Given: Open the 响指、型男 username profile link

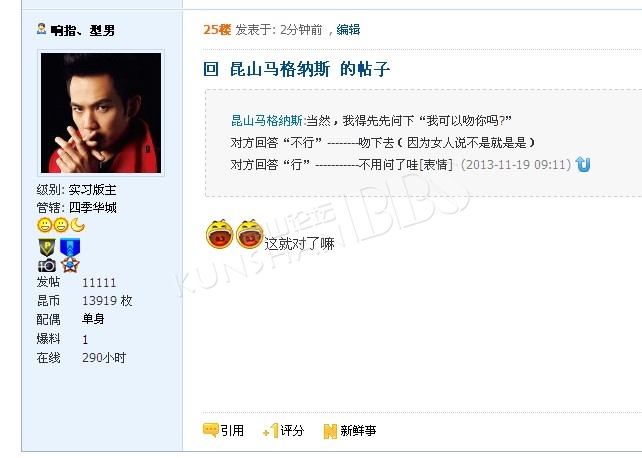Looking at the screenshot, I should click(x=83, y=30).
